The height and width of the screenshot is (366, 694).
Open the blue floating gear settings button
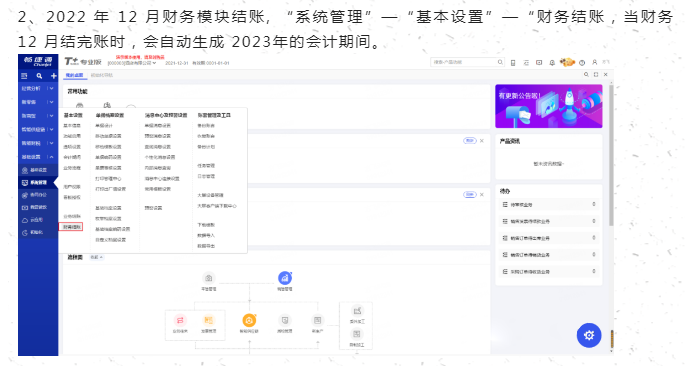point(589,335)
